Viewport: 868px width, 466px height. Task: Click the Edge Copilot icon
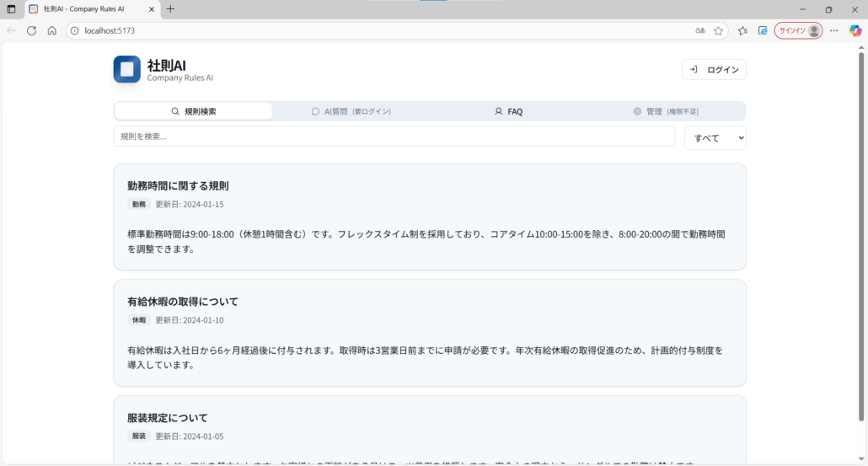click(x=855, y=30)
